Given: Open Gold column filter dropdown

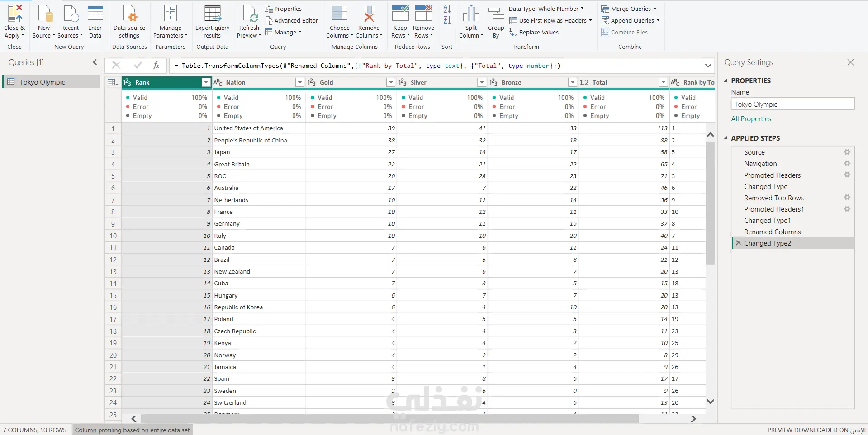Looking at the screenshot, I should coord(391,82).
